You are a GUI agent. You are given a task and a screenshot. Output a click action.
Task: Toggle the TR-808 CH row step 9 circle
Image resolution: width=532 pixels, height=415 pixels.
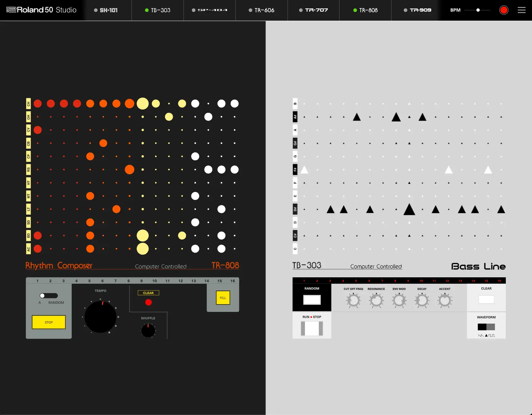[143, 103]
